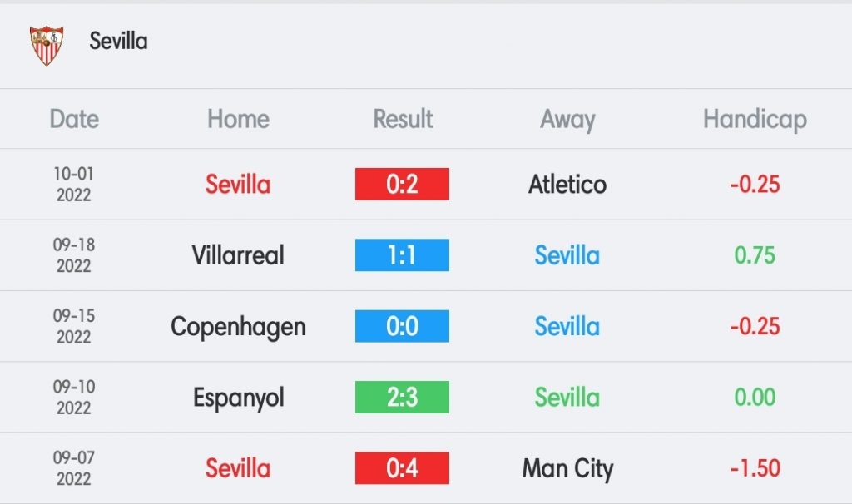852x504 pixels.
Task: Select the Away column header
Action: click(x=567, y=120)
